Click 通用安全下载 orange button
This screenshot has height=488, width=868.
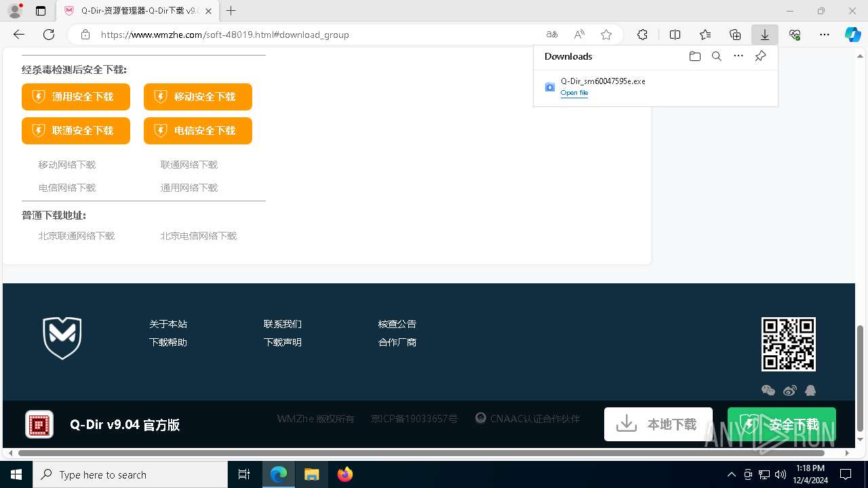pos(76,97)
